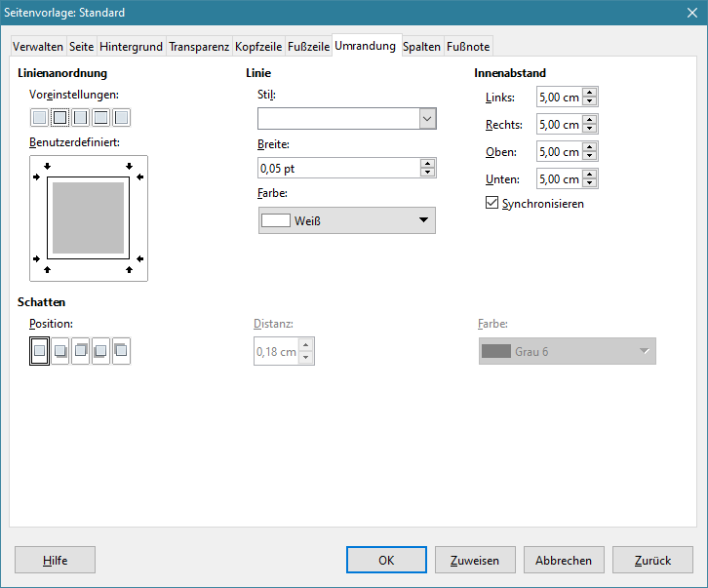Decrease the Unten padding value

pyautogui.click(x=590, y=183)
